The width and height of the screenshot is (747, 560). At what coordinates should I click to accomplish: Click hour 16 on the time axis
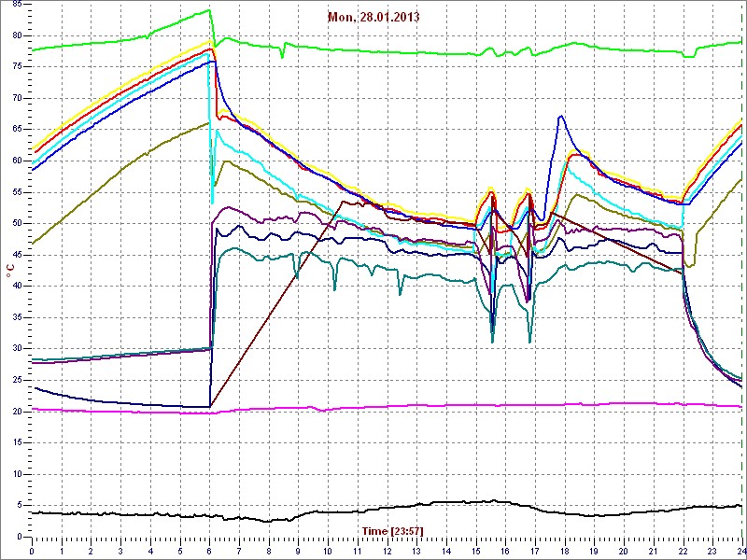[505, 552]
